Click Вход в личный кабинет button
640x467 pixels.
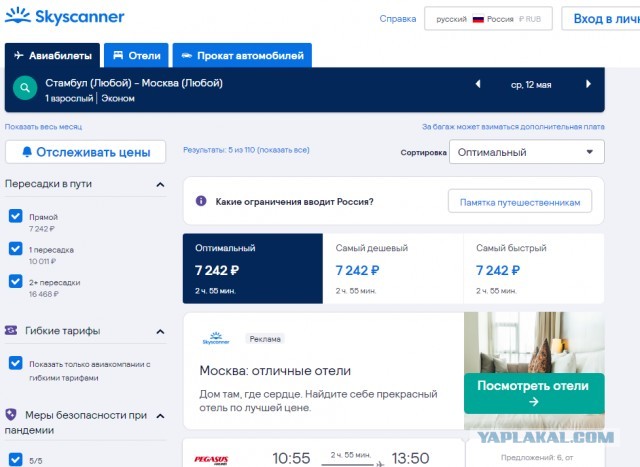(601, 19)
